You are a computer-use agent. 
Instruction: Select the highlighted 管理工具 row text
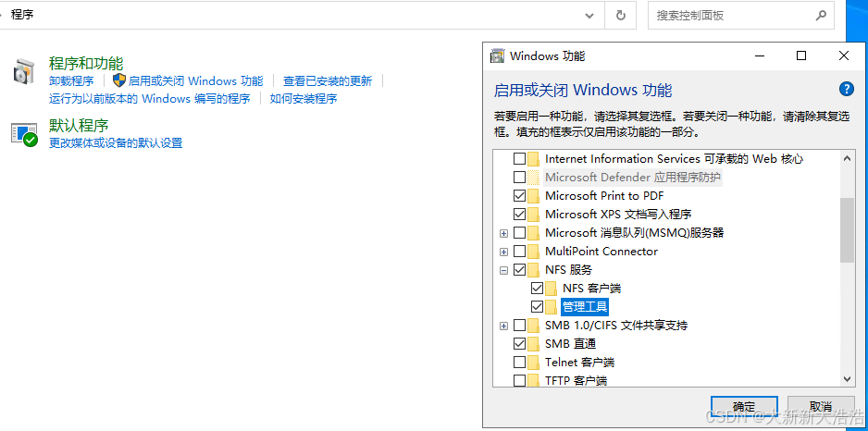pyautogui.click(x=585, y=306)
